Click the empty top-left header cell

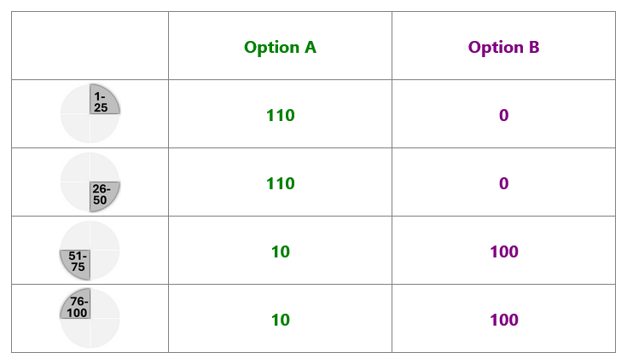[90, 45]
